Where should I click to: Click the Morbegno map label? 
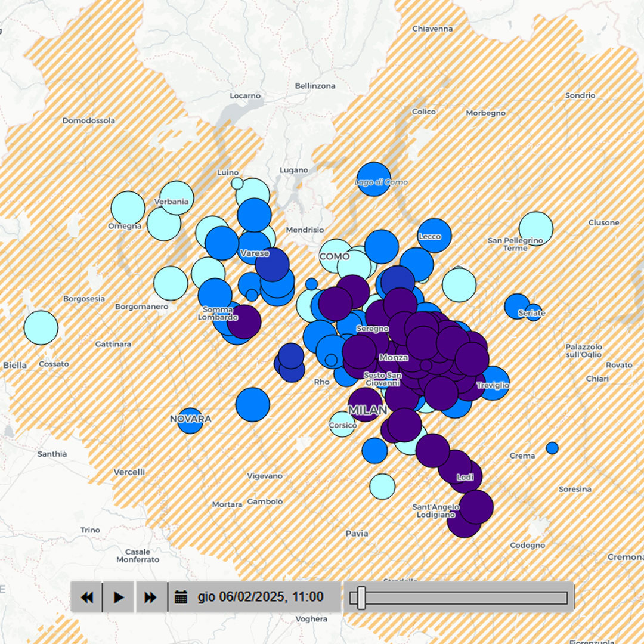(x=486, y=113)
